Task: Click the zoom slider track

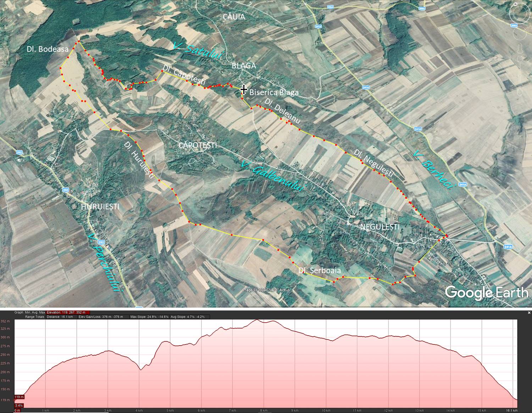Action: pyautogui.click(x=520, y=75)
